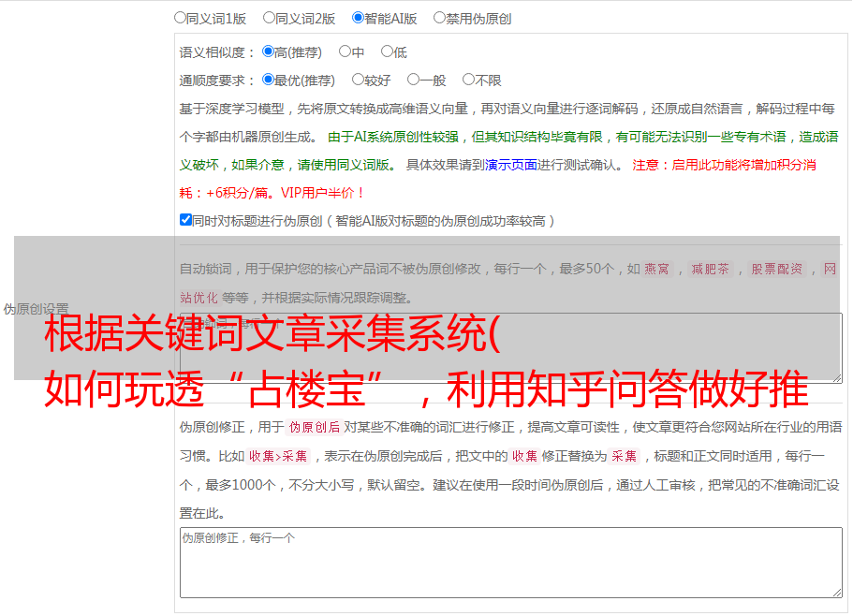Click the 通顺度要求 label
Viewport: 853px width, 616px height.
coord(217,81)
